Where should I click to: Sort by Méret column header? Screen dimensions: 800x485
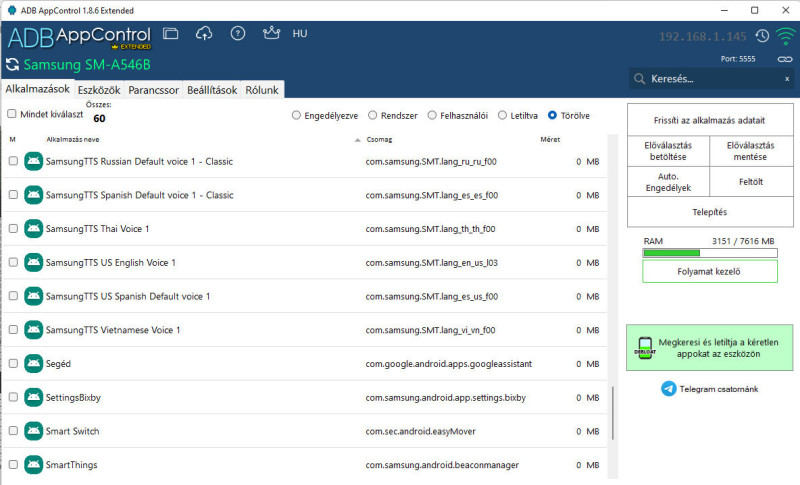point(550,139)
